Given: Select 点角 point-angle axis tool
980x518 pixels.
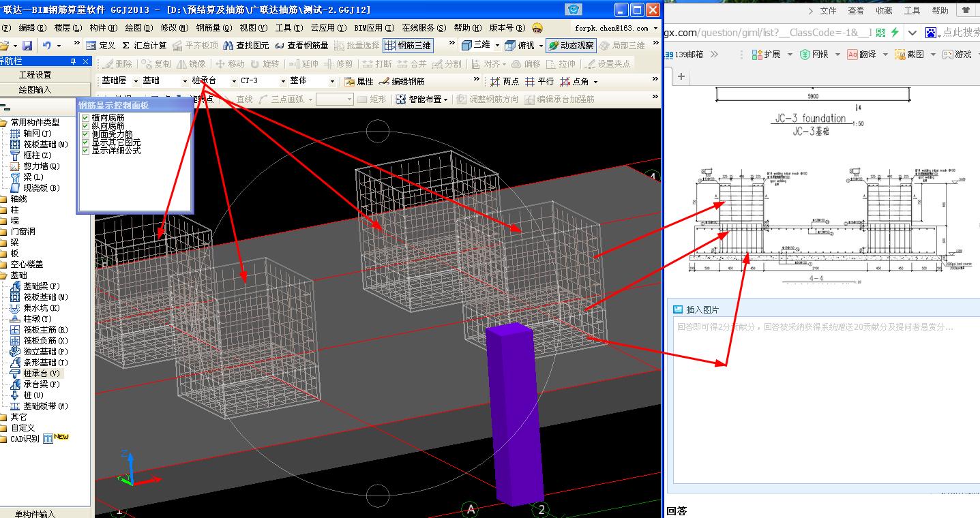Looking at the screenshot, I should tap(574, 81).
